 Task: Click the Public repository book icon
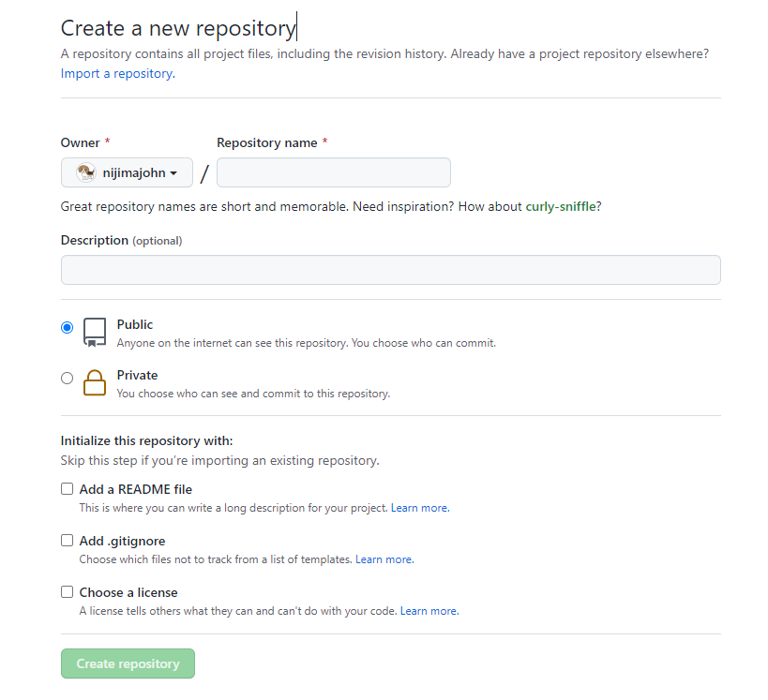(95, 333)
